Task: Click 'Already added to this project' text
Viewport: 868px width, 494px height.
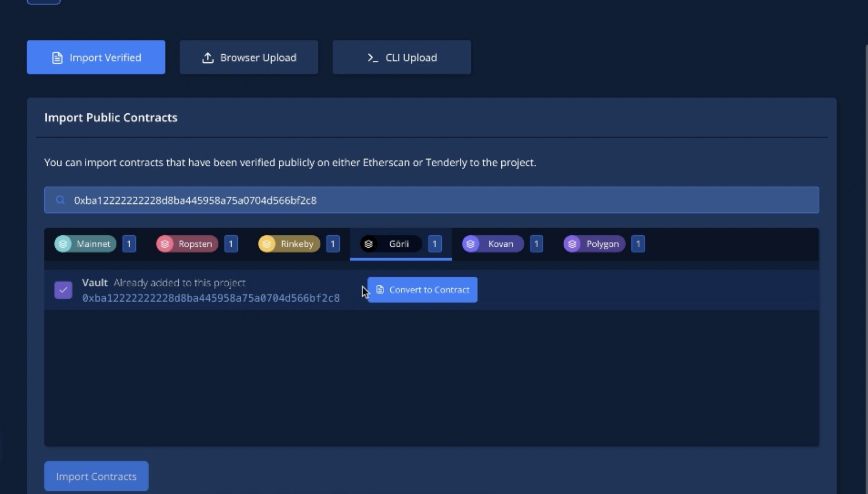Action: [x=179, y=283]
